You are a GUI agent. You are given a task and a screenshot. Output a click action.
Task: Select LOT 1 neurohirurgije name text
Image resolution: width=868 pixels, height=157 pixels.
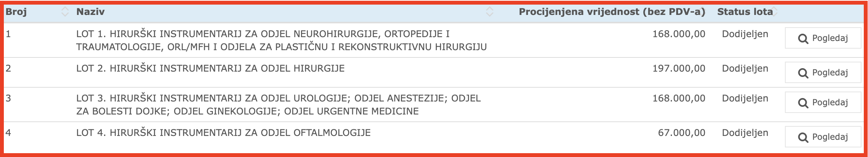coord(281,41)
